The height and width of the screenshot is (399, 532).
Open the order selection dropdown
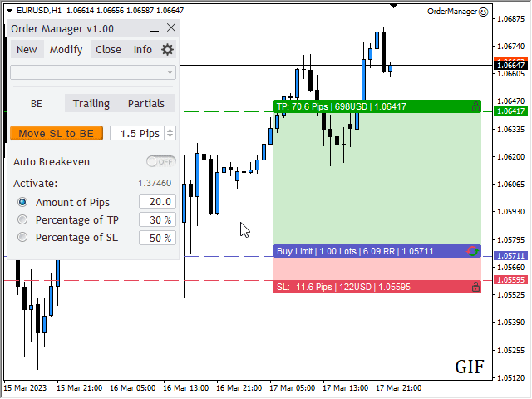point(93,72)
